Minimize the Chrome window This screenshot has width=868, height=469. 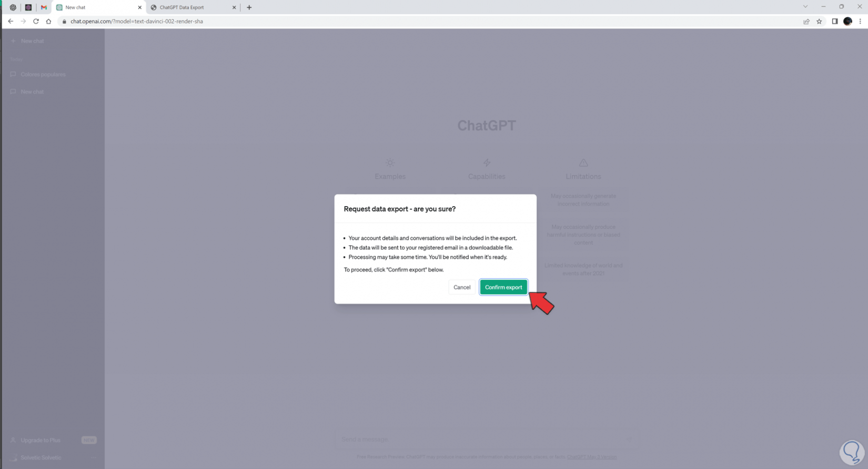pos(823,7)
